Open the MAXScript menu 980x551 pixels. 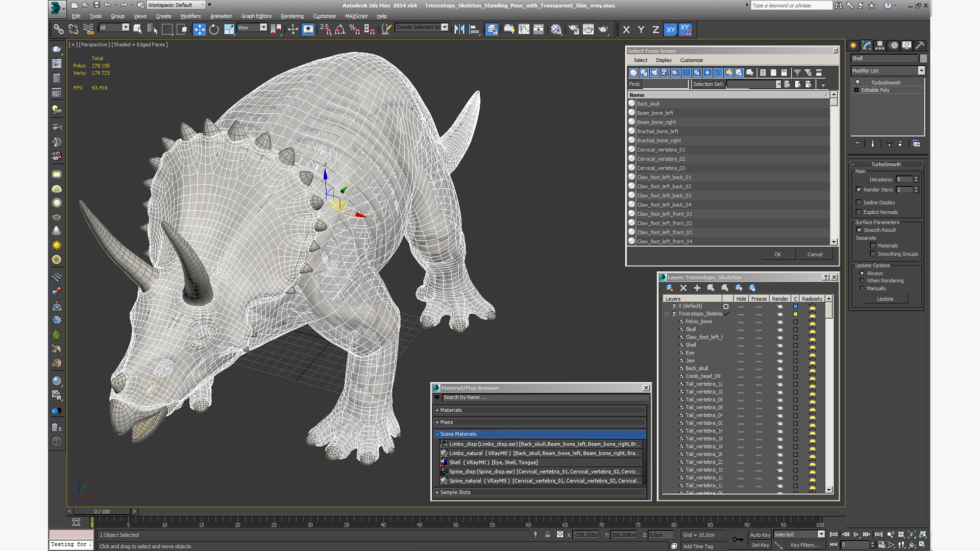(x=356, y=16)
